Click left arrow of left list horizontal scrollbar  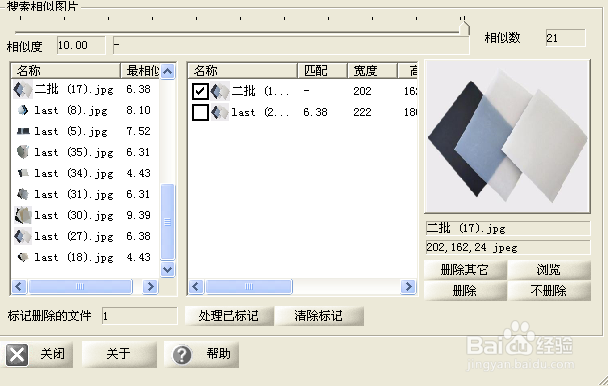19,287
